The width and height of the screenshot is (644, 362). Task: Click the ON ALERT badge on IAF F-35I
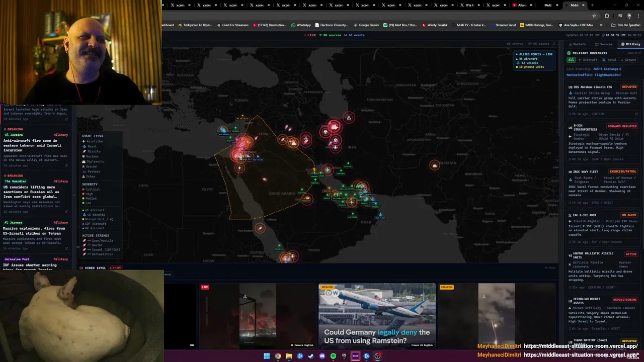[629, 215]
